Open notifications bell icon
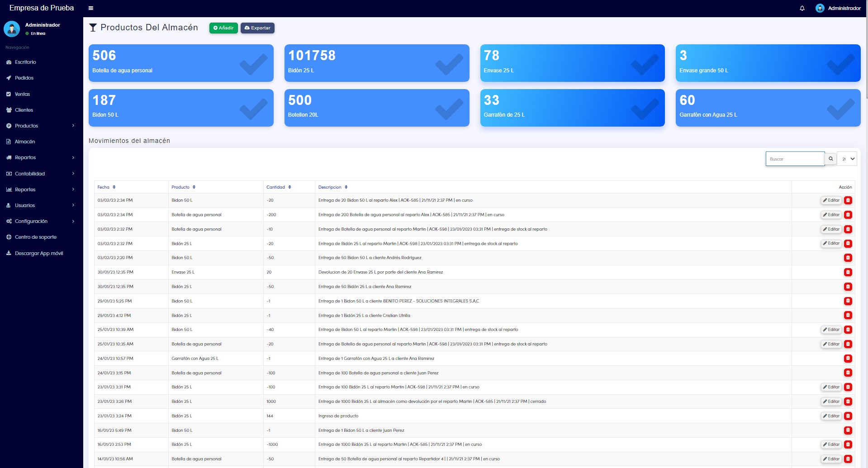Viewport: 868px width, 468px height. (802, 8)
